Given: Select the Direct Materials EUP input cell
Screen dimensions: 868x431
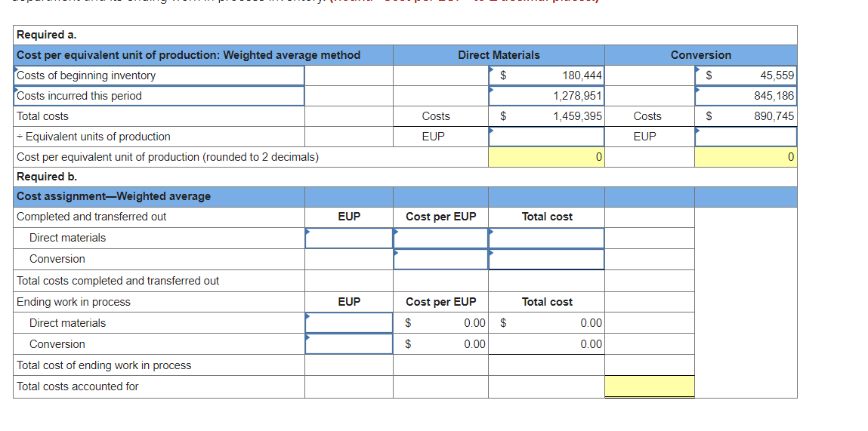Looking at the screenshot, I should [546, 137].
